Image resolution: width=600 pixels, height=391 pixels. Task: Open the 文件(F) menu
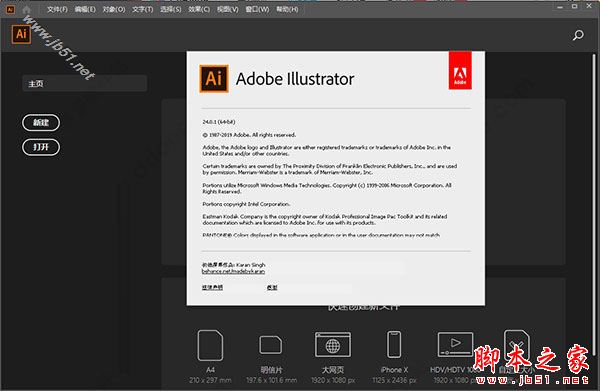tap(57, 10)
